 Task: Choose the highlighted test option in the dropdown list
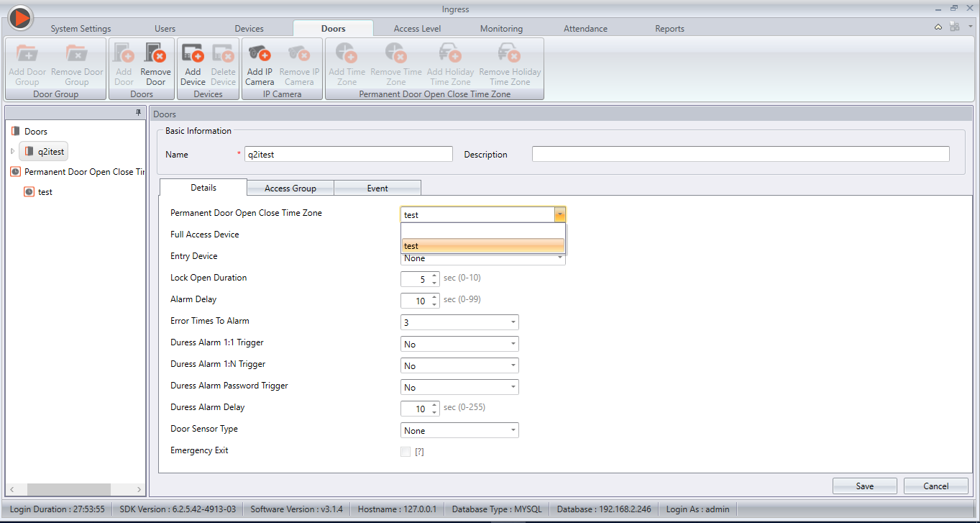(x=483, y=246)
